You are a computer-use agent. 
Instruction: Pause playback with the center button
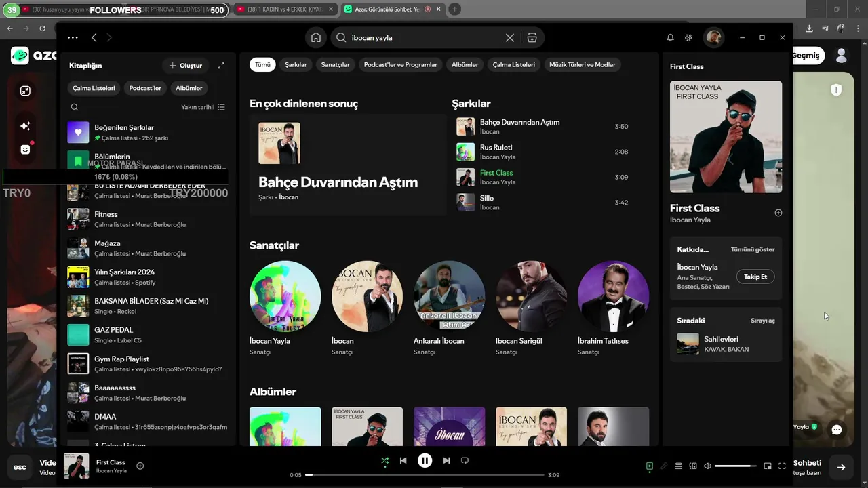point(425,461)
